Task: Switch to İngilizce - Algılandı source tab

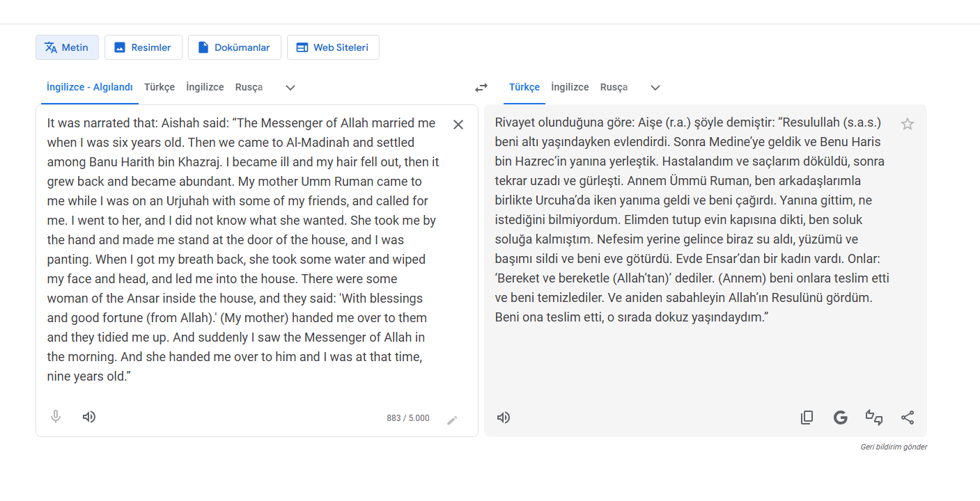Action: [89, 87]
